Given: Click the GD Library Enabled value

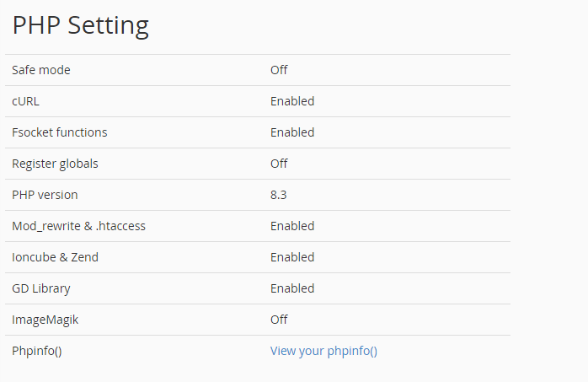Looking at the screenshot, I should [x=292, y=288].
